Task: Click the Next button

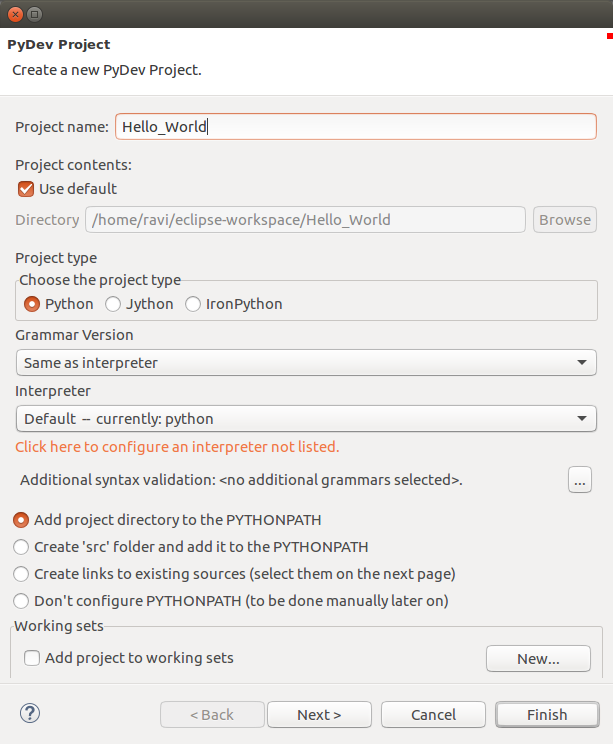Action: pyautogui.click(x=319, y=714)
